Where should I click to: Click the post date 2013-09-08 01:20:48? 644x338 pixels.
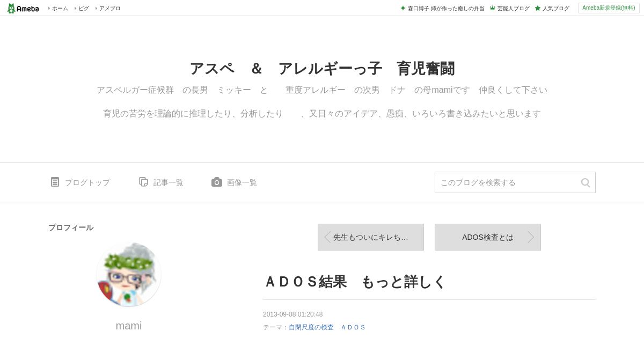pyautogui.click(x=292, y=314)
